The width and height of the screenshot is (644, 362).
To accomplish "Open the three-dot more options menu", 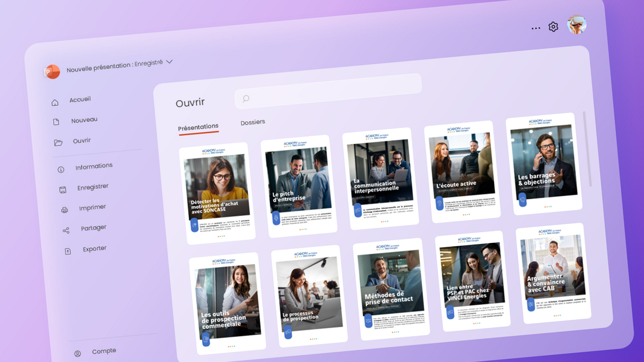I will tap(536, 28).
